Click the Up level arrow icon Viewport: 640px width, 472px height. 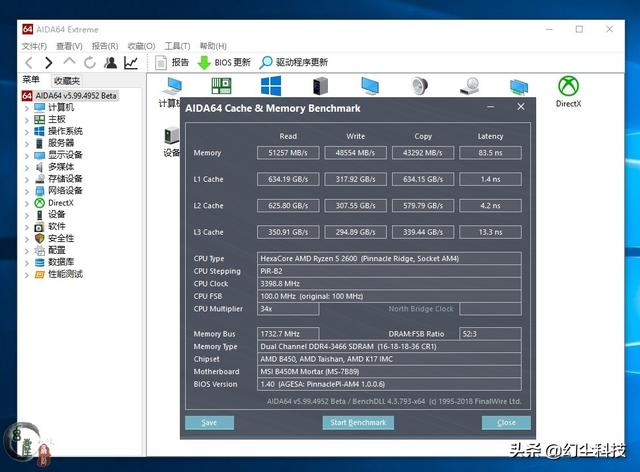tap(69, 62)
